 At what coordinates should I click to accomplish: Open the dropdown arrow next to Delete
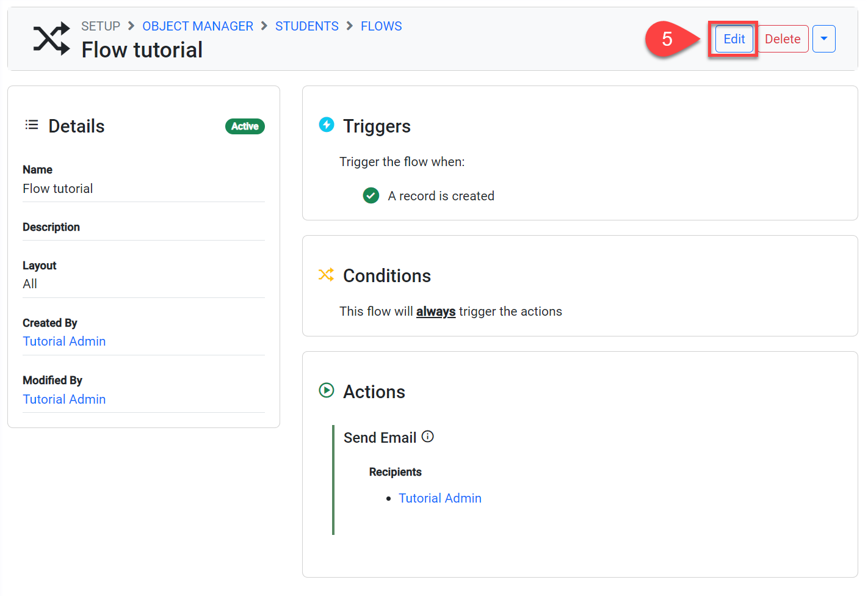pos(823,39)
